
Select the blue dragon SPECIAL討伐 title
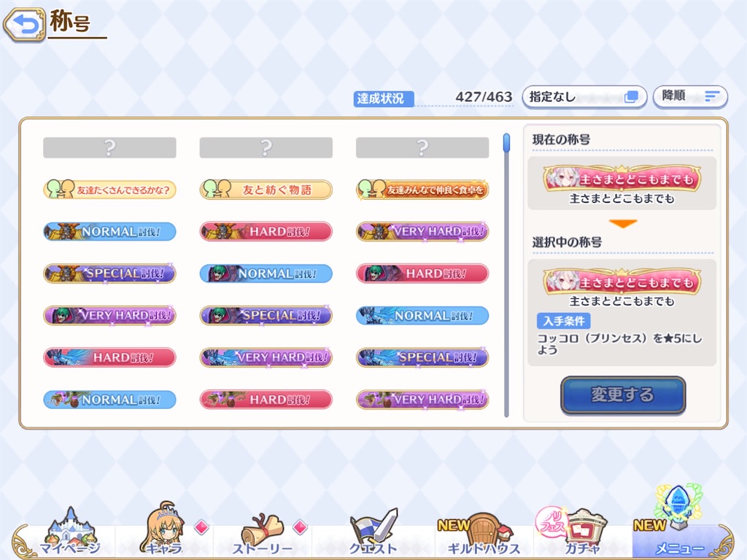click(x=422, y=357)
